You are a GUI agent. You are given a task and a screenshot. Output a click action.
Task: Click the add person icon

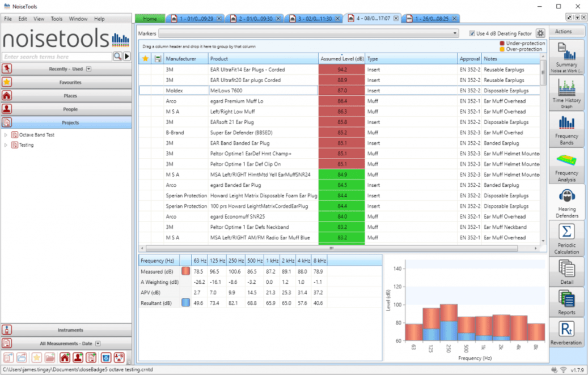point(78,358)
